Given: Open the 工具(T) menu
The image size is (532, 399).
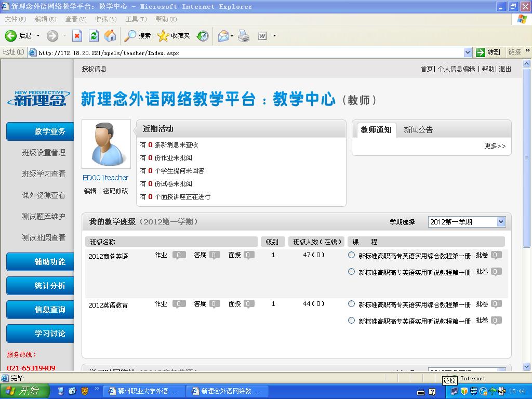Looking at the screenshot, I should click(x=136, y=19).
